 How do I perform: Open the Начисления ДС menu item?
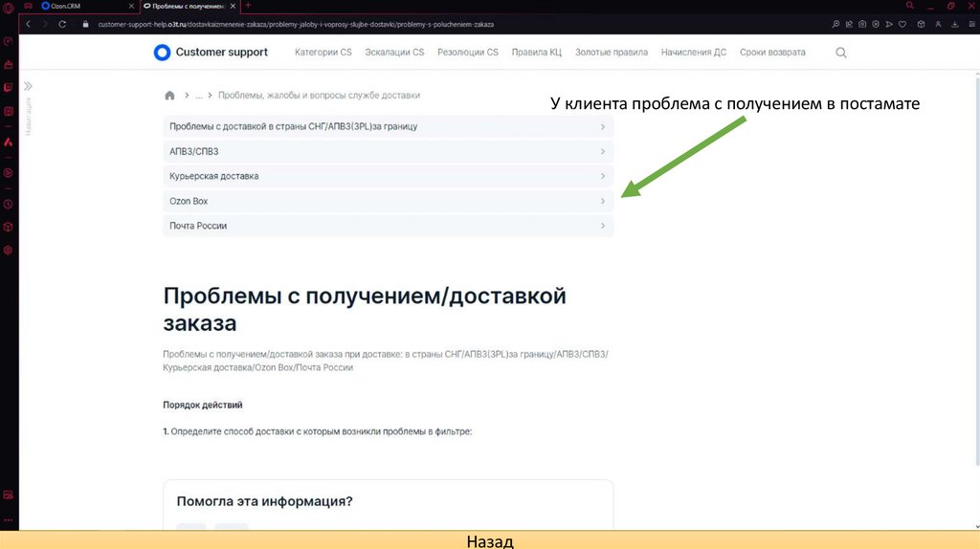tap(694, 53)
